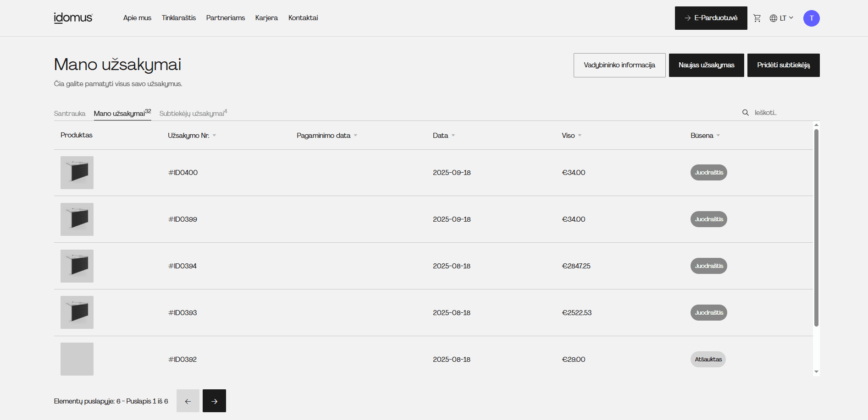Click Naujas užsakymas button
The width and height of the screenshot is (868, 420).
(706, 65)
